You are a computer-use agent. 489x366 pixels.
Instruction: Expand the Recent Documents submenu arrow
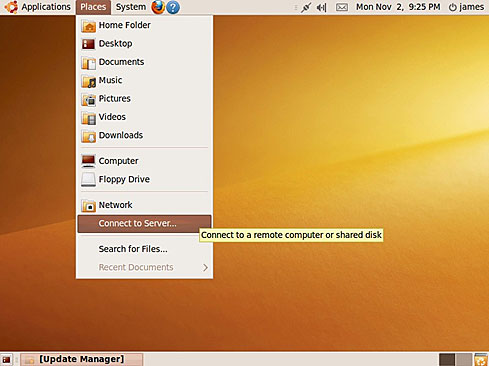205,267
